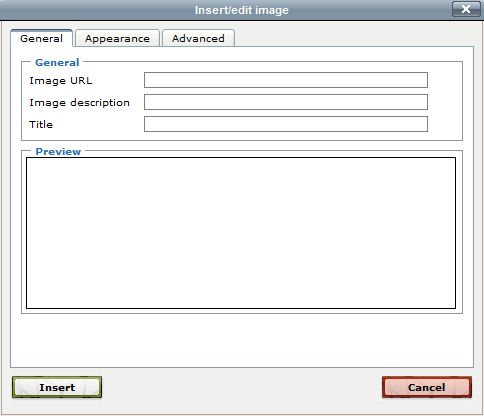Close the Insert/edit image dialog
Viewport: 484px width, 416px height.
click(466, 9)
